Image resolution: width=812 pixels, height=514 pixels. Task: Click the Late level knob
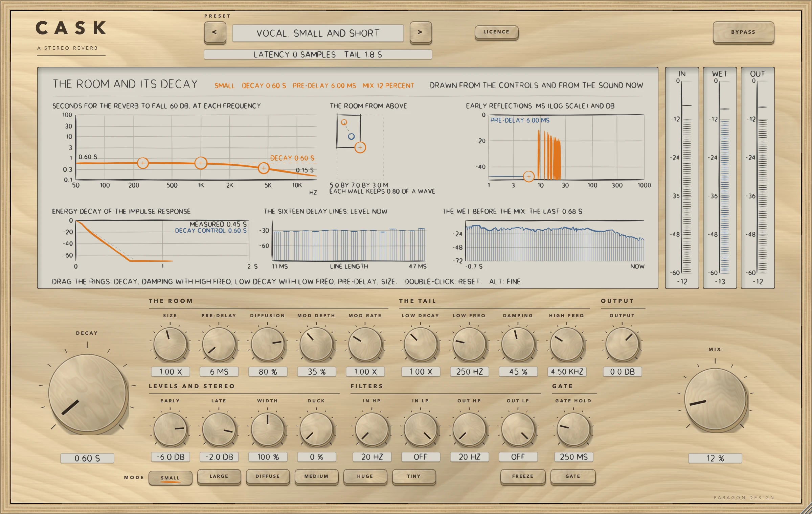tap(219, 429)
